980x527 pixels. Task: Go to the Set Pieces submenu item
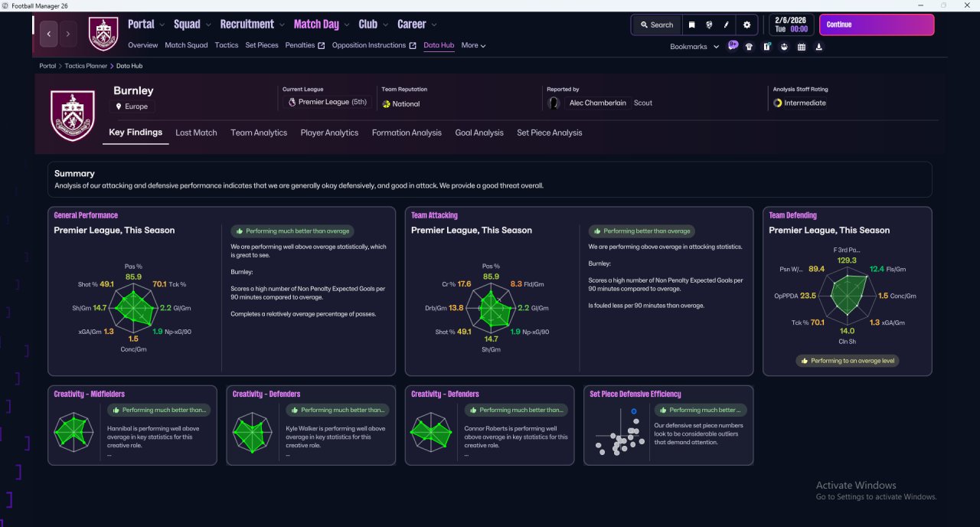(262, 45)
